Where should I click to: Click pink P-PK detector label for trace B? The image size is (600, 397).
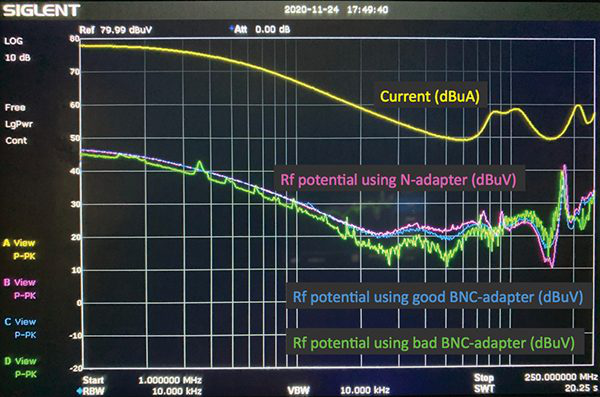(x=25, y=296)
